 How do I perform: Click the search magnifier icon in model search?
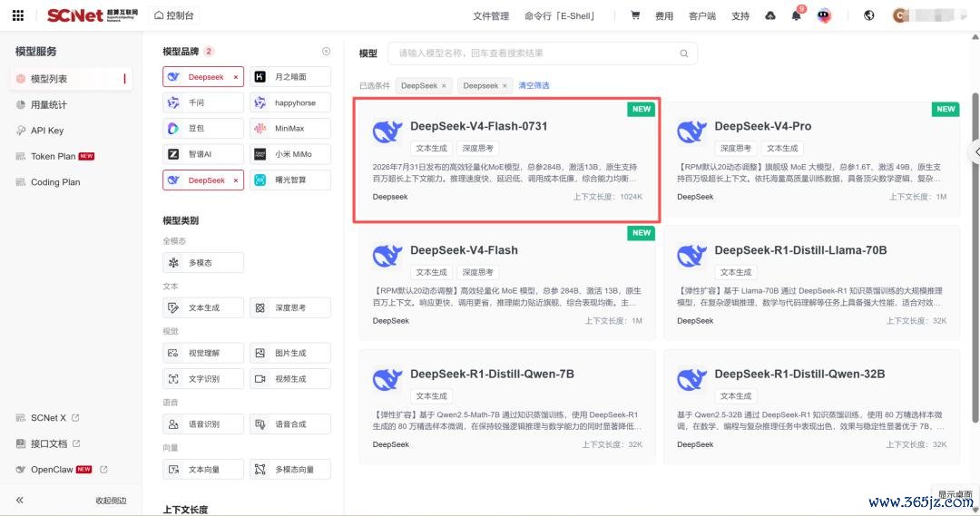pos(684,54)
